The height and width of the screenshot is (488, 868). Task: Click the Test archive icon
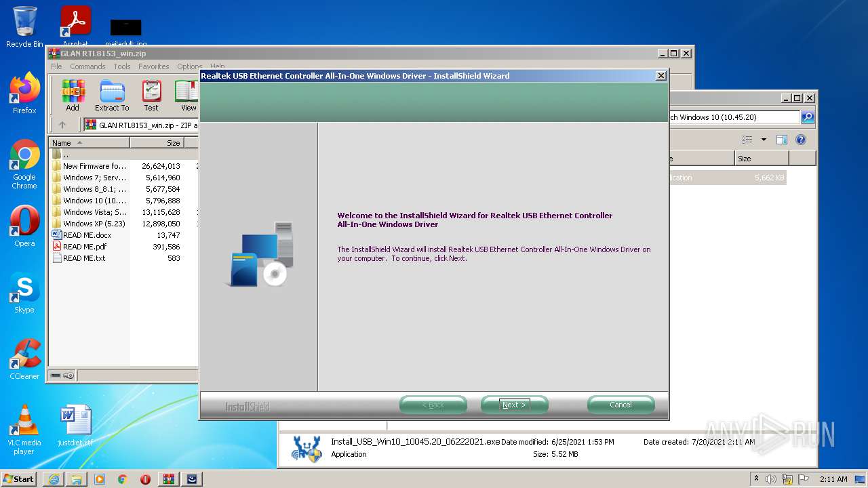pyautogui.click(x=151, y=96)
